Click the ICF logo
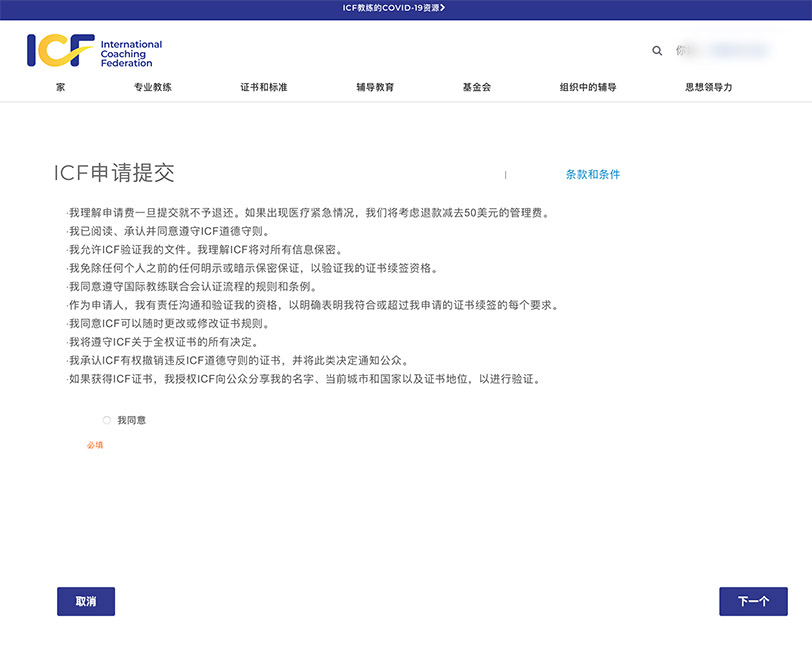The image size is (812, 645). [x=60, y=51]
